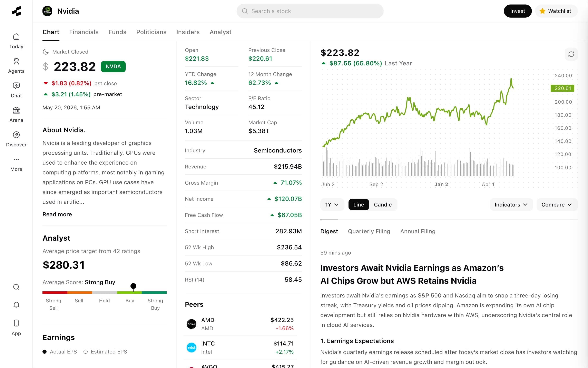Viewport: 588px width, 368px height.
Task: Click the $280.31 average price target
Action: coord(64,265)
